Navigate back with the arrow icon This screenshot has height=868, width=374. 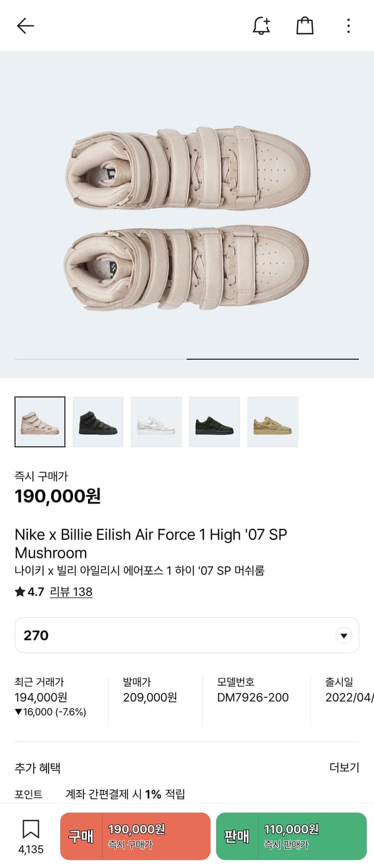point(24,25)
